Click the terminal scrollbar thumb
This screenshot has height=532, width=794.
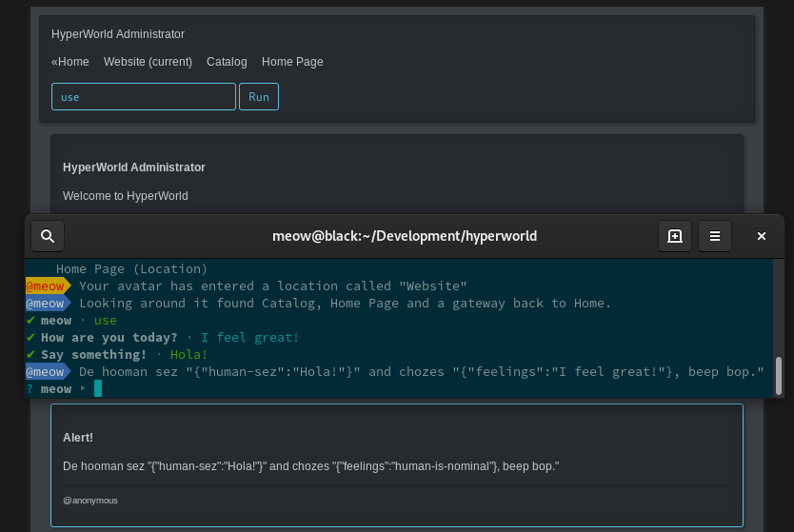779,375
